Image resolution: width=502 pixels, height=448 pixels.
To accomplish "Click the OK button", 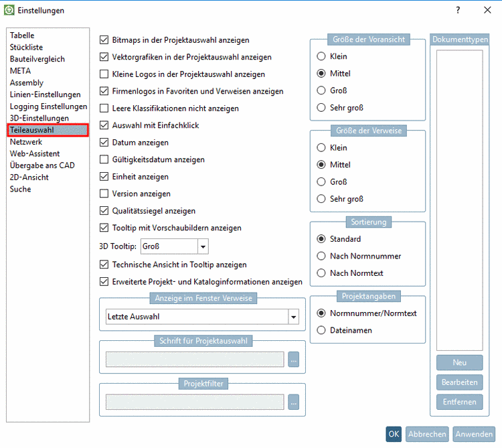I will [x=394, y=434].
